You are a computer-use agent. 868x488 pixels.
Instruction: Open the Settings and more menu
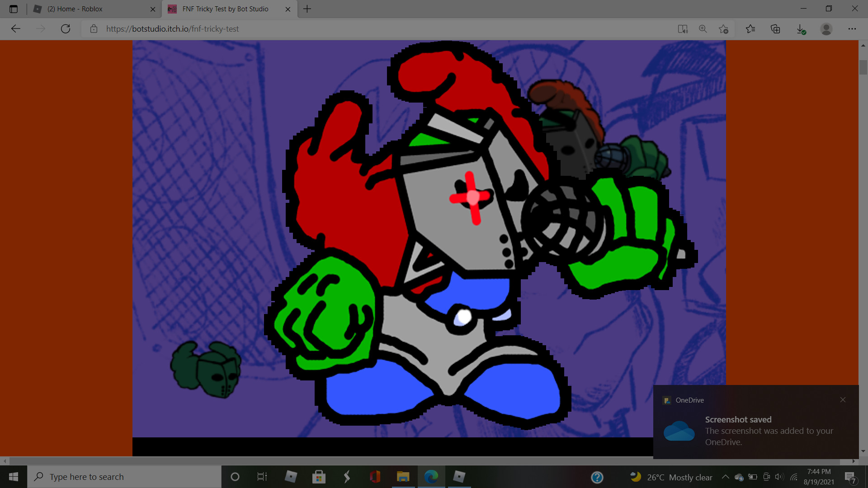pyautogui.click(x=852, y=29)
